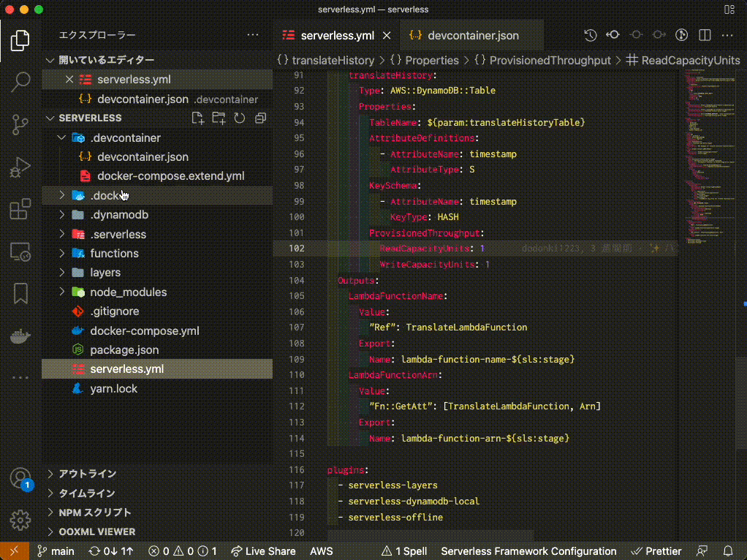
Task: Open Run and Debug view
Action: (20, 167)
